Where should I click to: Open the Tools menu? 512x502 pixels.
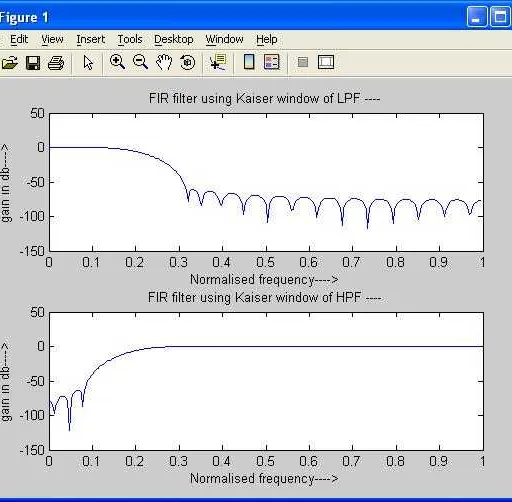coord(130,39)
